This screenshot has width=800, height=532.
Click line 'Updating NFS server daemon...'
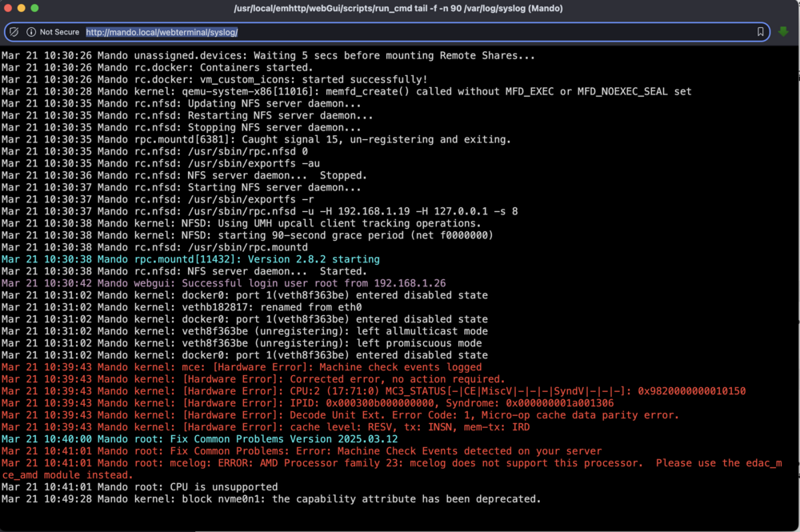(x=181, y=103)
